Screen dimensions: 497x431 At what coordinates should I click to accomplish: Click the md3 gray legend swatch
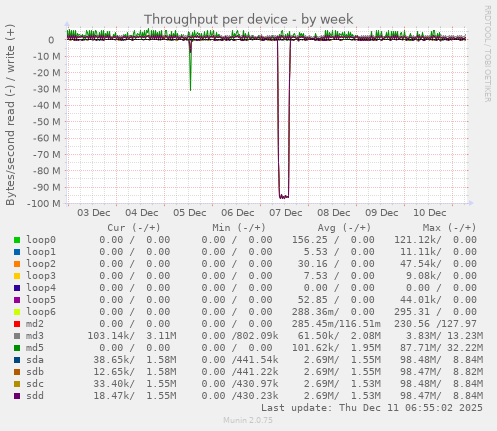point(17,336)
